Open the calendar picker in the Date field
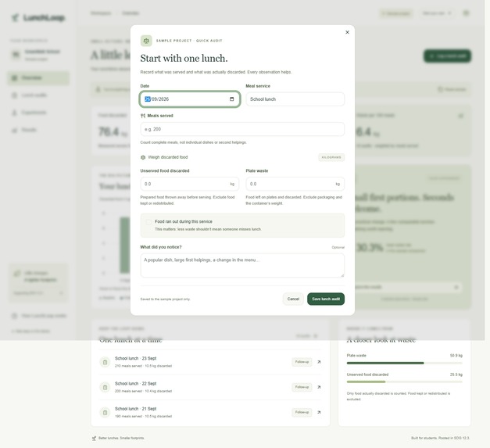 (x=231, y=99)
